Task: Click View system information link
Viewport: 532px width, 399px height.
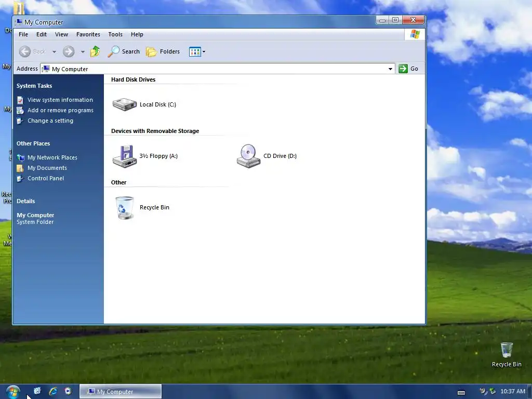Action: coord(60,100)
